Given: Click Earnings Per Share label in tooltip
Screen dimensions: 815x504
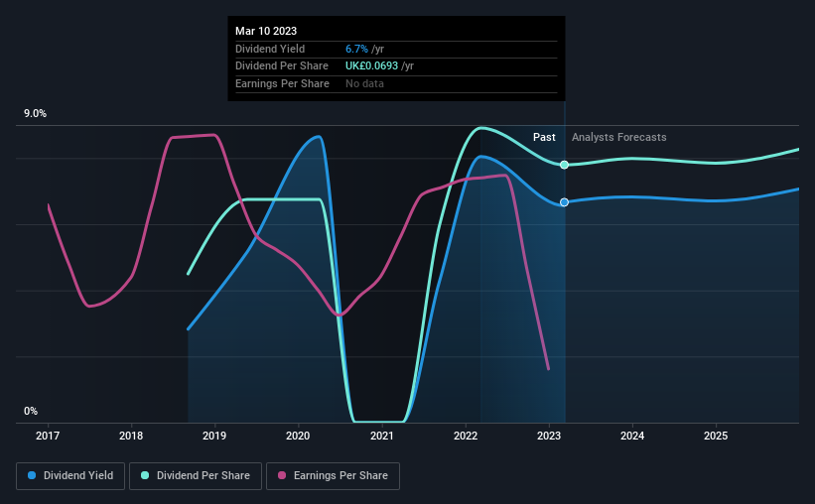Looking at the screenshot, I should [x=282, y=83].
